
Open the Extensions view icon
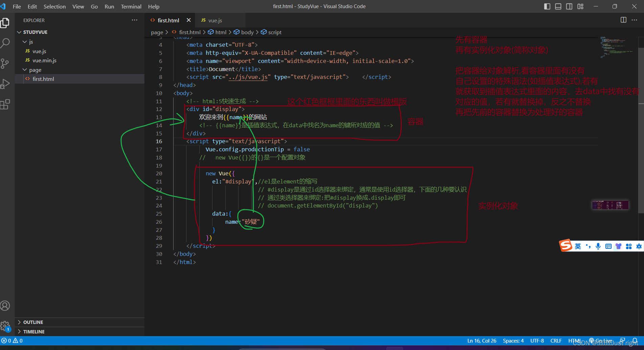[5, 104]
